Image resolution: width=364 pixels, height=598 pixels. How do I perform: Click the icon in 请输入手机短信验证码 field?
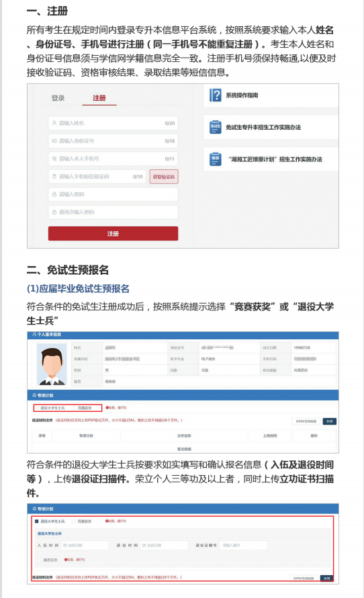(x=54, y=177)
